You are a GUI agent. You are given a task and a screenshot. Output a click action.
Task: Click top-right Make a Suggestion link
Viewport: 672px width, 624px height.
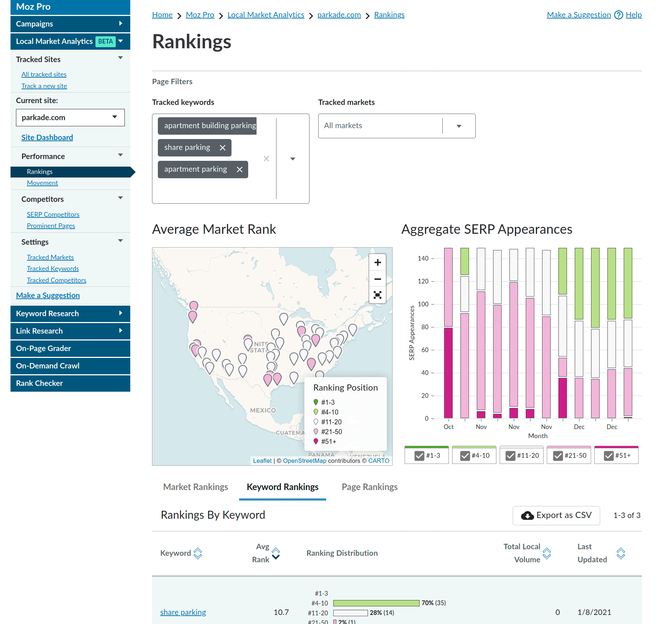point(579,15)
